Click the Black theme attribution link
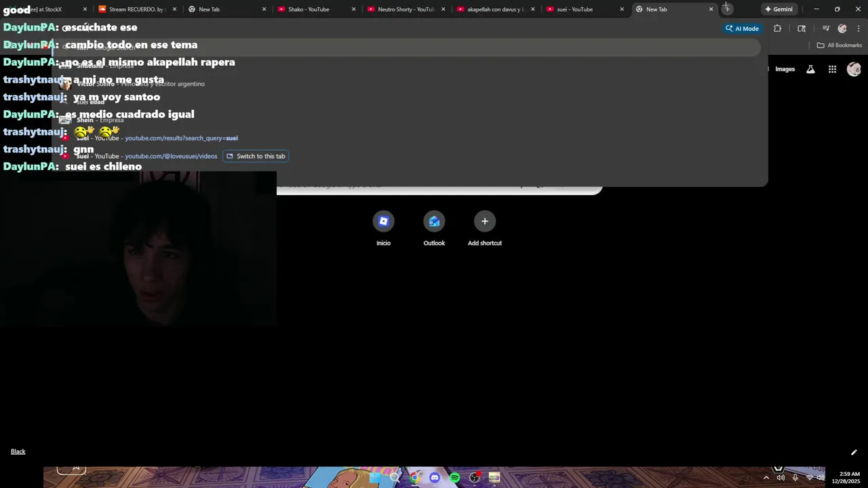 [x=18, y=452]
